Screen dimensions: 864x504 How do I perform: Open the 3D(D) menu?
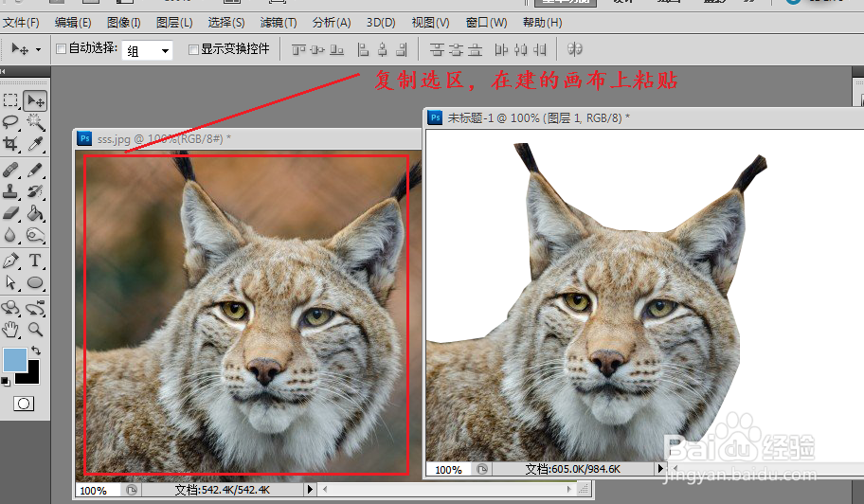click(x=381, y=23)
